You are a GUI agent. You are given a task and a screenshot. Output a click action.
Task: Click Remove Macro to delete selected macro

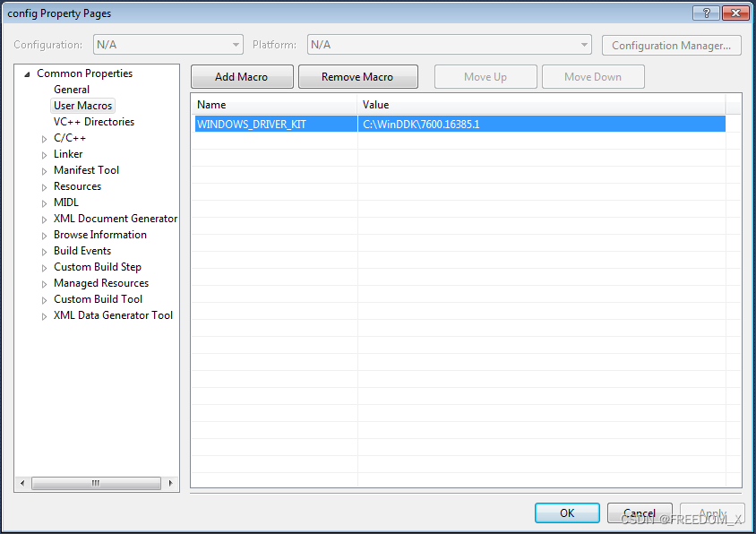coord(357,76)
